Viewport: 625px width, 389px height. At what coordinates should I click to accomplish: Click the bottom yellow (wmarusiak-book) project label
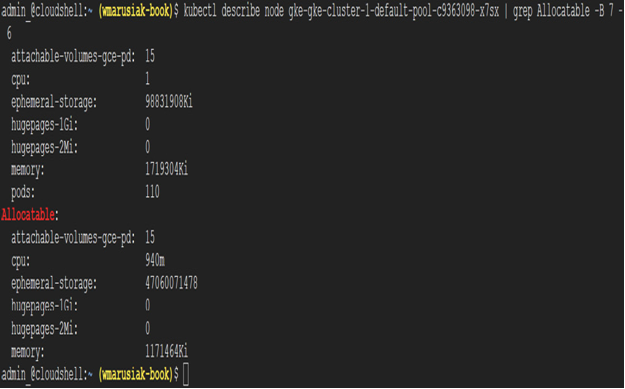136,374
